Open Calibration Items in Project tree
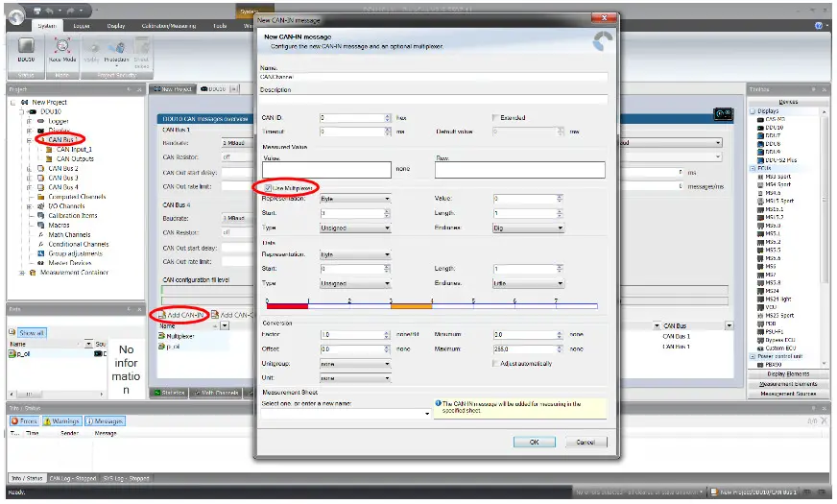This screenshot has height=504, width=837. click(x=73, y=216)
